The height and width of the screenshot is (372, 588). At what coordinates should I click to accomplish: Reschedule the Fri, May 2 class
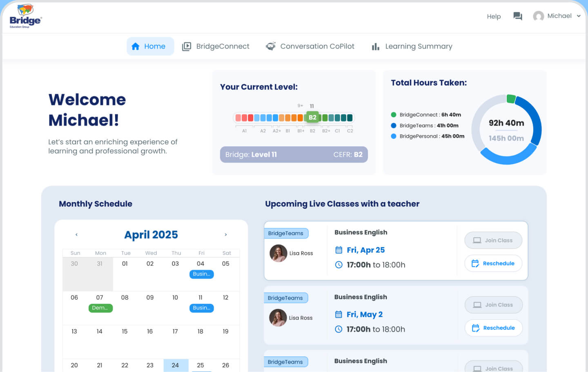point(494,328)
